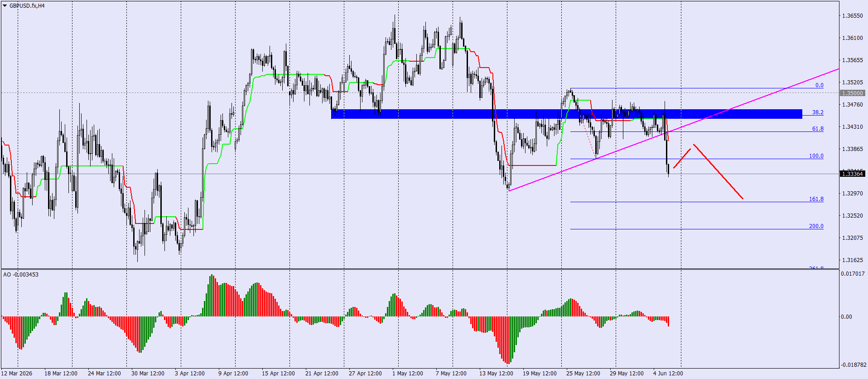Click the 13 May 12:00 time label

(496, 374)
